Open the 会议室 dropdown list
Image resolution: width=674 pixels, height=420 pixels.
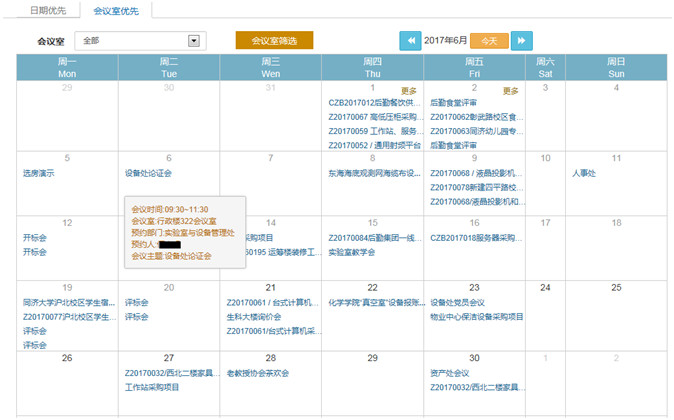[x=195, y=41]
